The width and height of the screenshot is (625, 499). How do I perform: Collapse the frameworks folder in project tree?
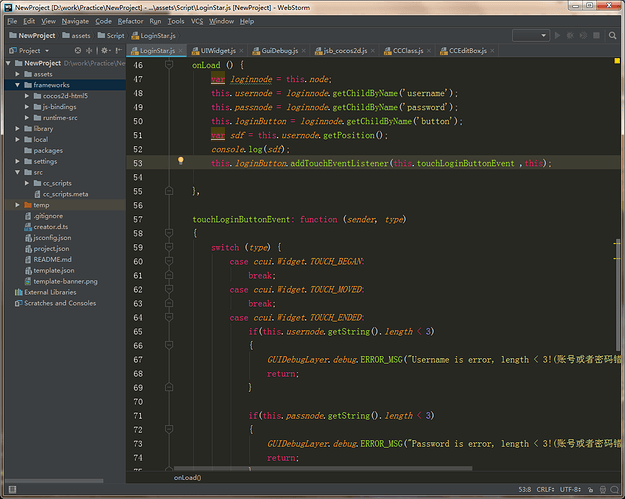tap(18, 85)
